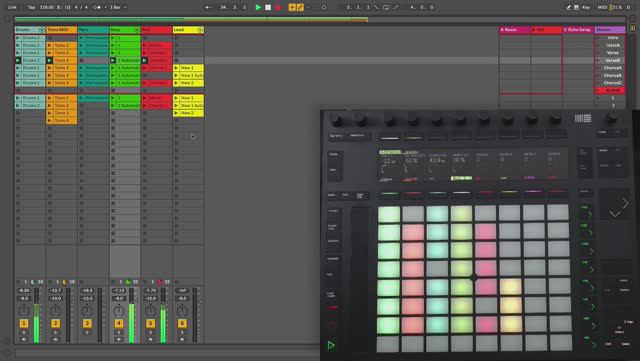Click the Tap tempo button
The image size is (640, 361).
[x=31, y=7]
